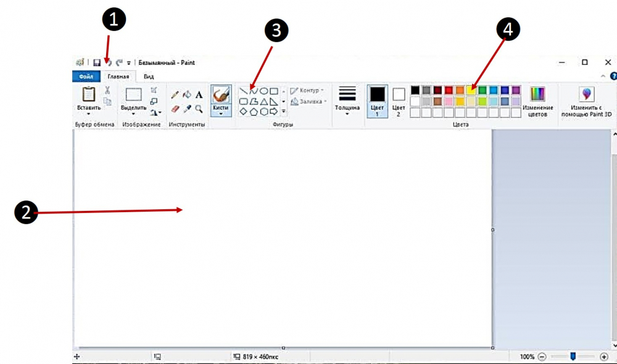The image size is (617, 364).
Task: Select the Magnifier tool
Action: 199,109
